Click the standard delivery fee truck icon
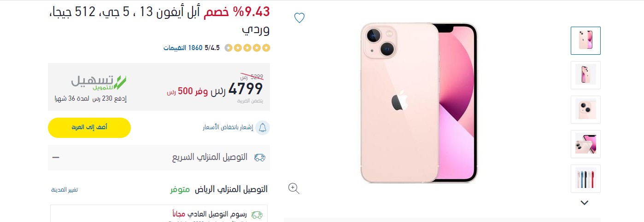The height and width of the screenshot is (222, 644). (257, 215)
